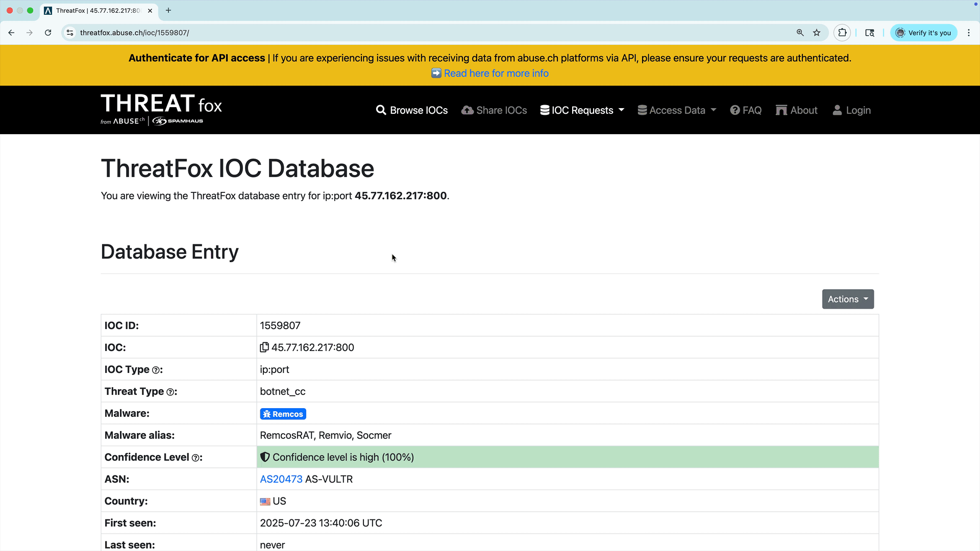Click the FAQ question mark icon
The width and height of the screenshot is (980, 551).
tap(735, 110)
